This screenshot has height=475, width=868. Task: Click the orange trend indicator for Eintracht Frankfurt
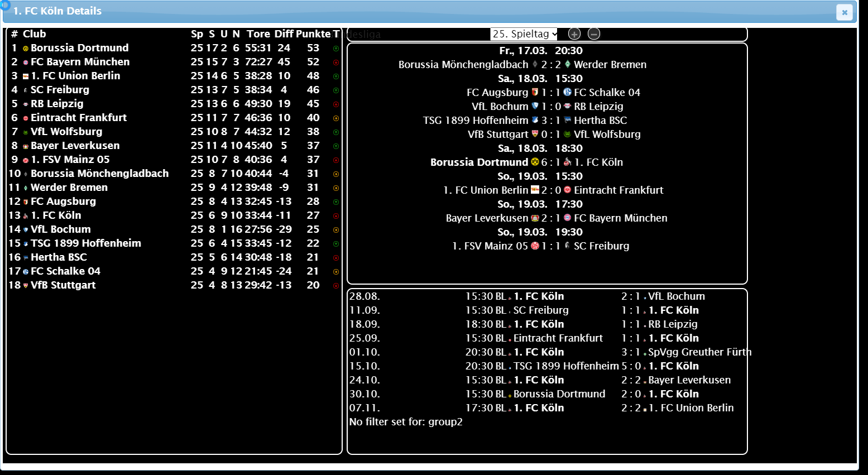pos(336,118)
